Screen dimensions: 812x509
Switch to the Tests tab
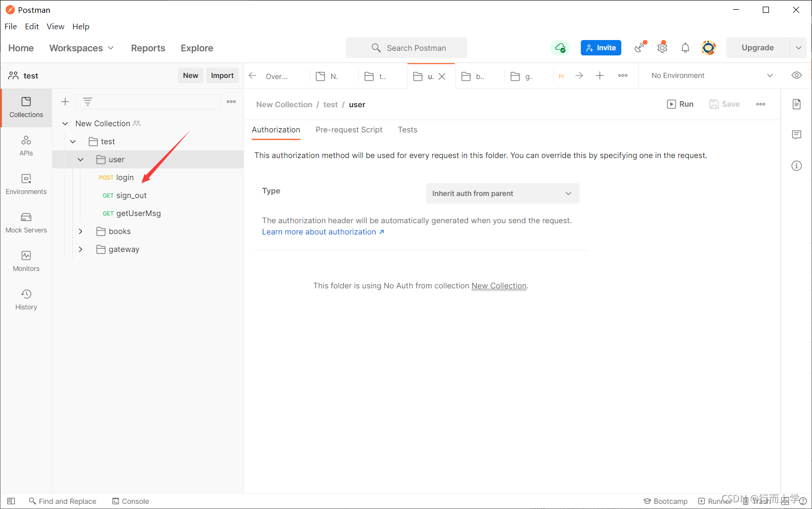[408, 130]
